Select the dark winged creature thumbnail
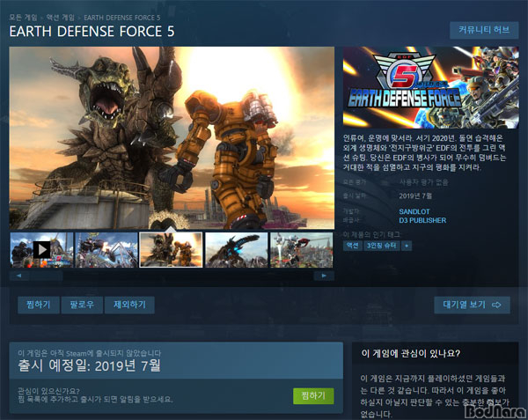This screenshot has width=528, height=420. tap(237, 249)
